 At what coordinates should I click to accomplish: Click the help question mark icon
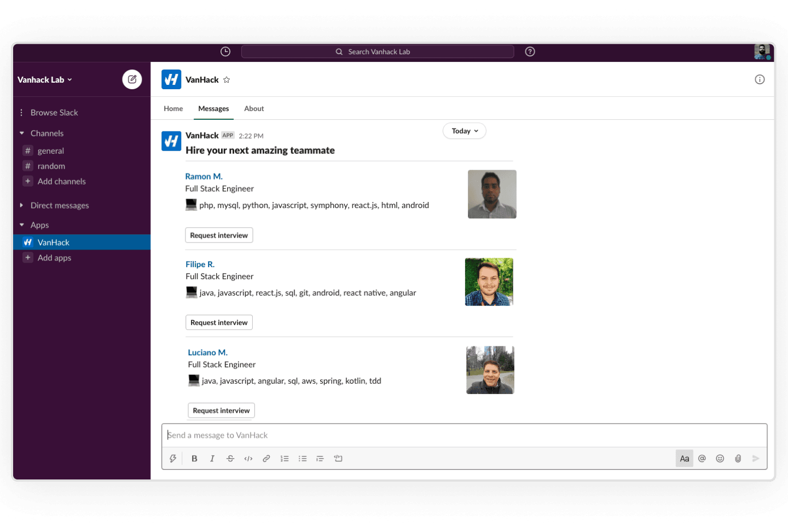pyautogui.click(x=530, y=51)
